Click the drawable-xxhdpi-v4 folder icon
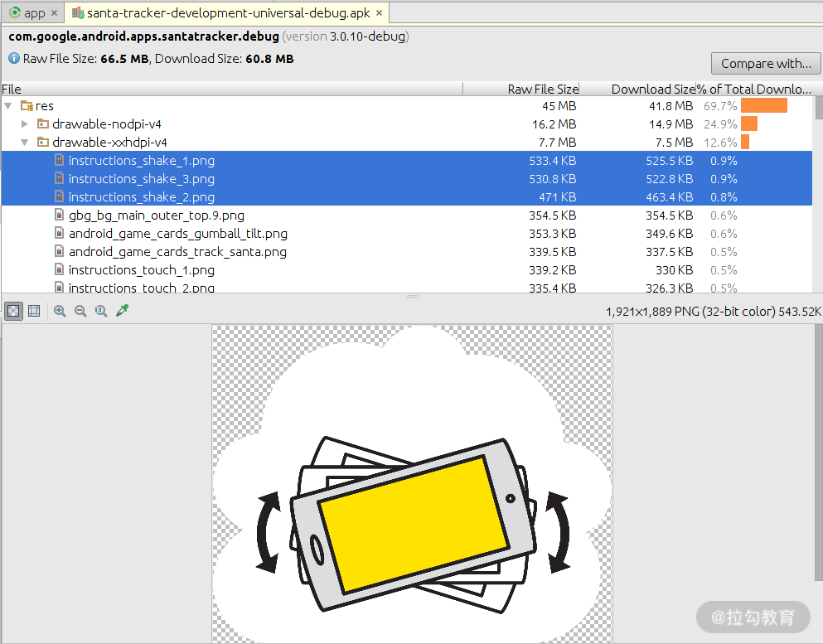The height and width of the screenshot is (644, 823). 43,143
